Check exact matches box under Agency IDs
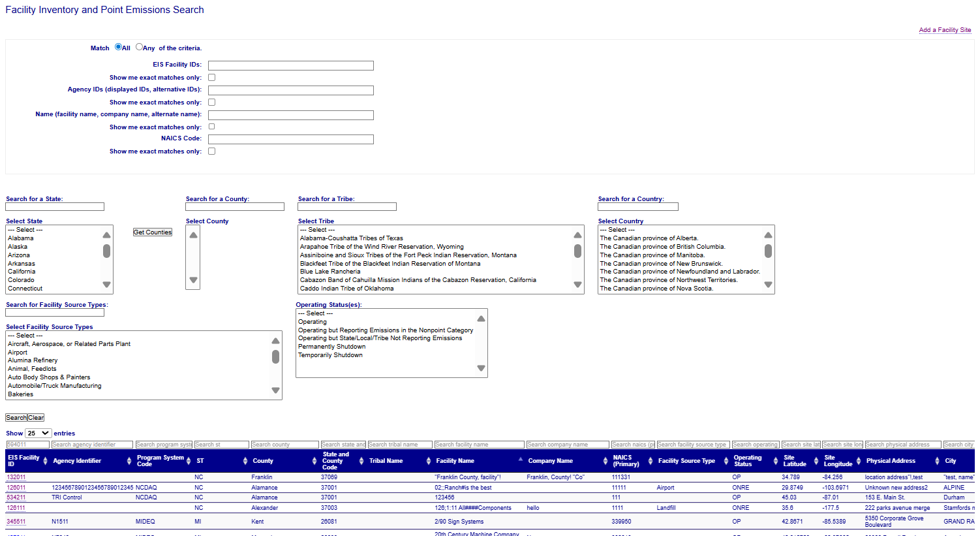 coord(211,102)
